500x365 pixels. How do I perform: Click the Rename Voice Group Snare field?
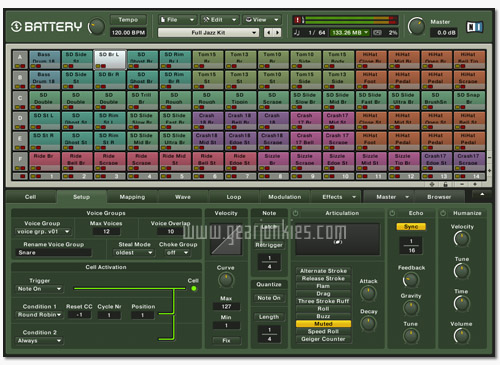pos(53,253)
